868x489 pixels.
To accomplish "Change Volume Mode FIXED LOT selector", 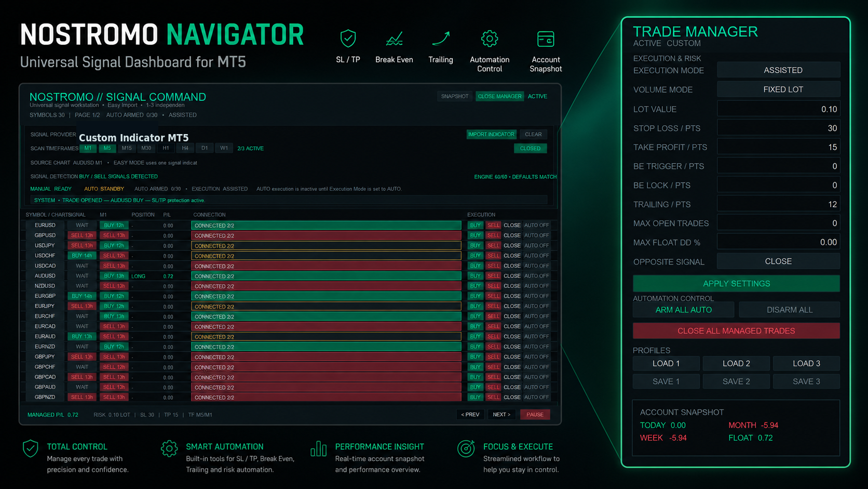I will tap(778, 89).
